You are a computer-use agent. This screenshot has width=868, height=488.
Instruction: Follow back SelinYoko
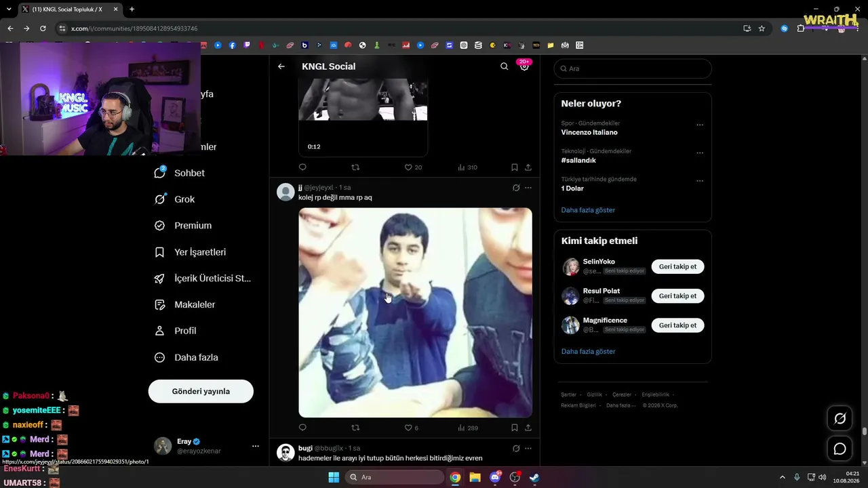tap(677, 266)
